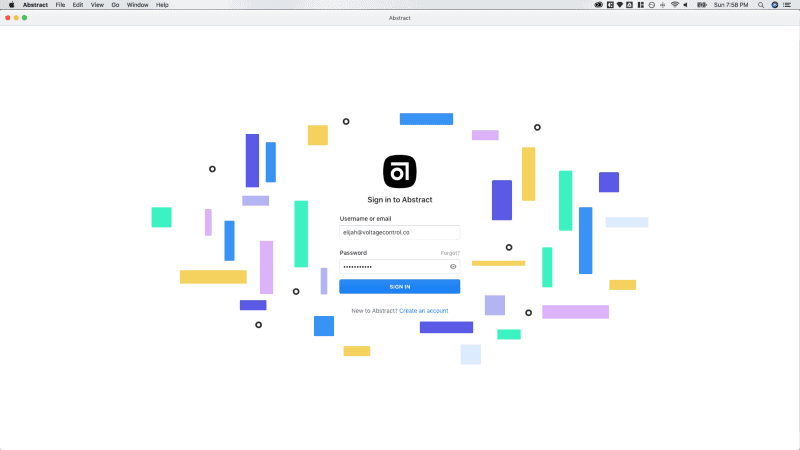Click the SIGN IN button
This screenshot has width=800, height=450.
[x=399, y=287]
